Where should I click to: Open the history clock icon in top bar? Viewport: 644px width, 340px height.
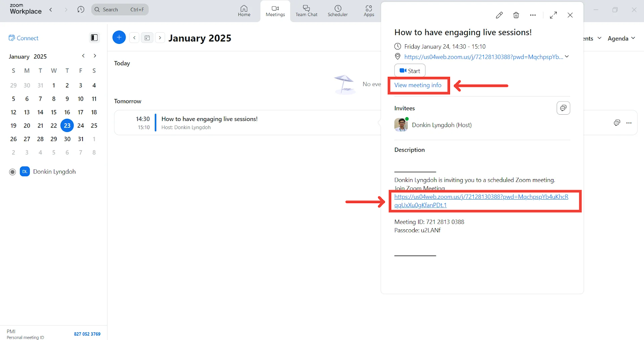pos(81,10)
